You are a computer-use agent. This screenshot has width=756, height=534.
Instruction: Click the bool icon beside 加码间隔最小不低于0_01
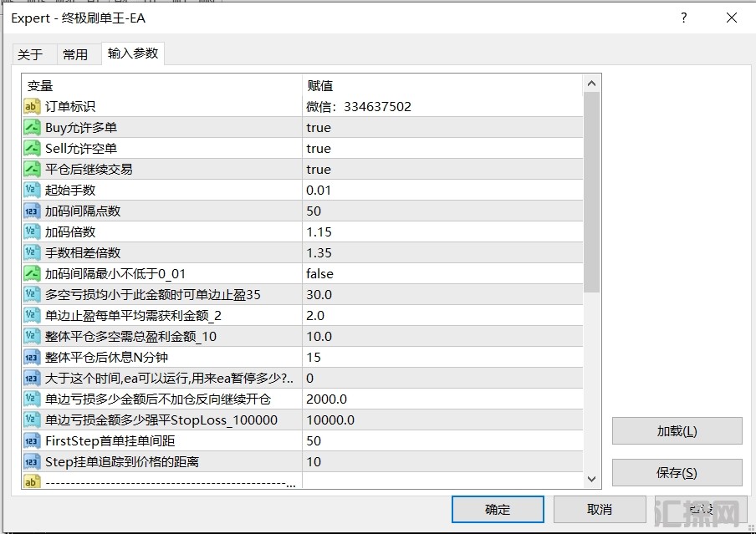pos(31,273)
